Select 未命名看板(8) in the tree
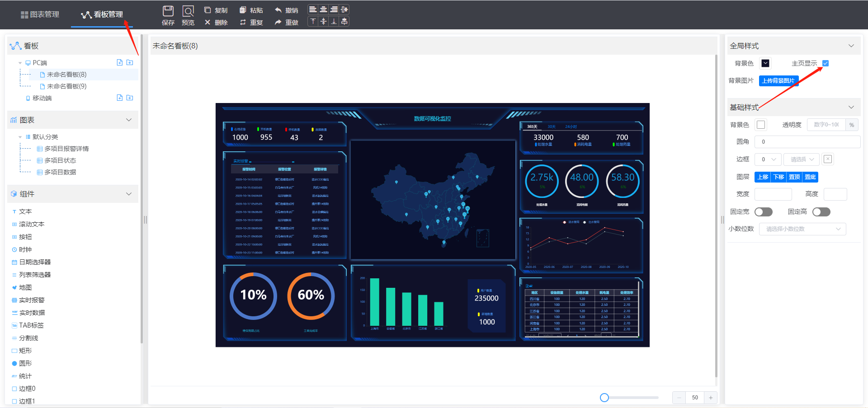 pos(66,75)
